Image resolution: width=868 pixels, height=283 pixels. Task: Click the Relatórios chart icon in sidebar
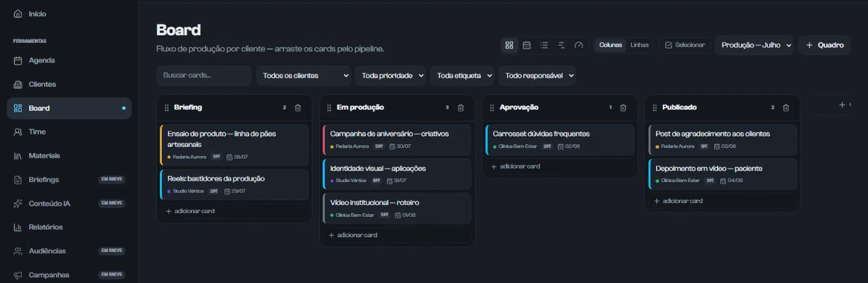[18, 227]
